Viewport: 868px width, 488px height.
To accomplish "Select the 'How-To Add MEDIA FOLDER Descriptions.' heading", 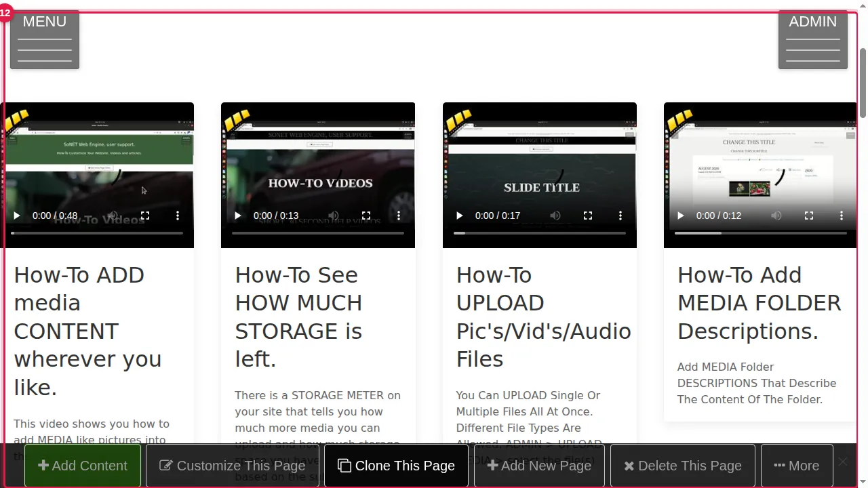I will (759, 303).
